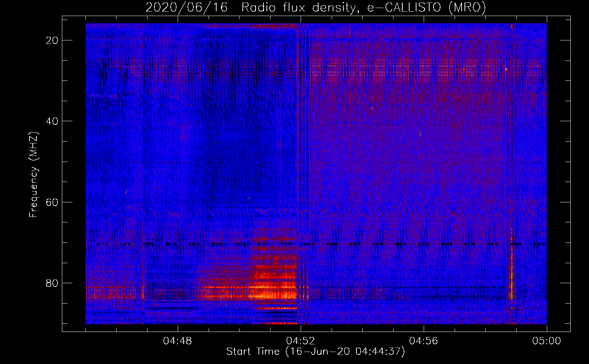Click the 60 frequency tick label
The image size is (589, 364).
52,202
